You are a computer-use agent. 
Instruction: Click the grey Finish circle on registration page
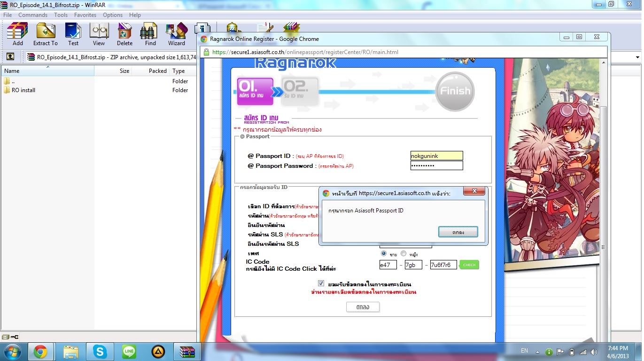(455, 91)
